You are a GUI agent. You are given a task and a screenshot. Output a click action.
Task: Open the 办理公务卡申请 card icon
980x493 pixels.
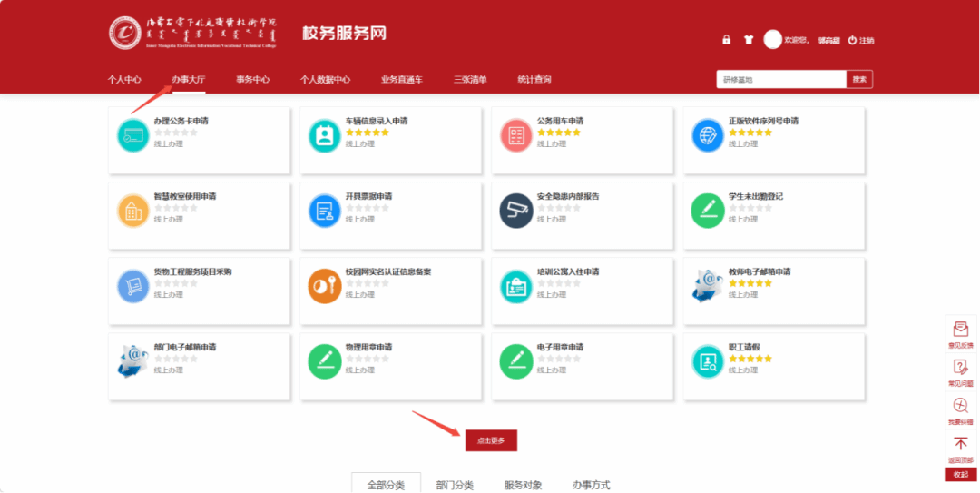pos(133,135)
